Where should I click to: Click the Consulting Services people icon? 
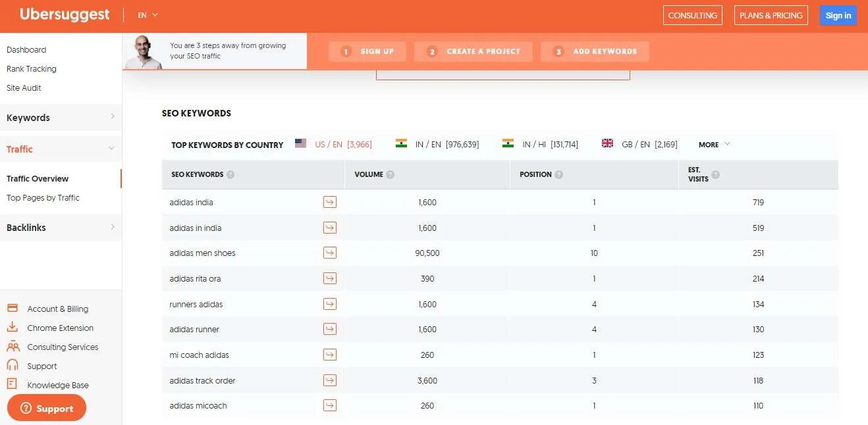tap(13, 347)
